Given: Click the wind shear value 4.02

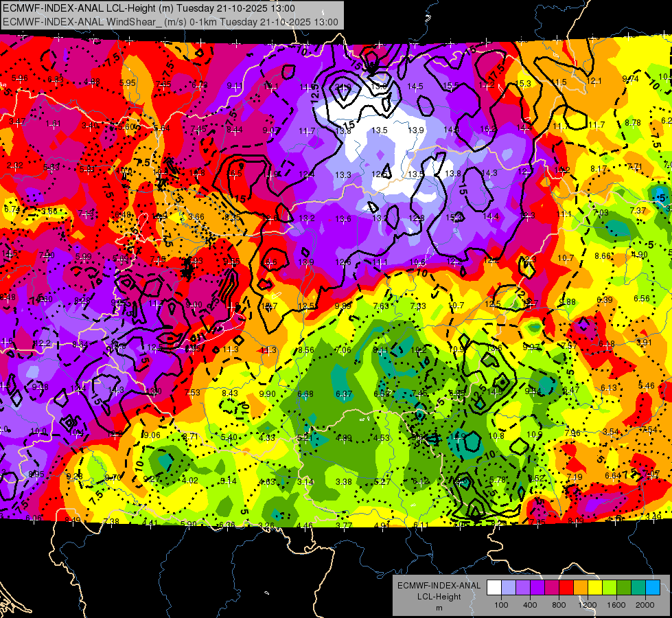Looking at the screenshot, I should click(x=190, y=481).
